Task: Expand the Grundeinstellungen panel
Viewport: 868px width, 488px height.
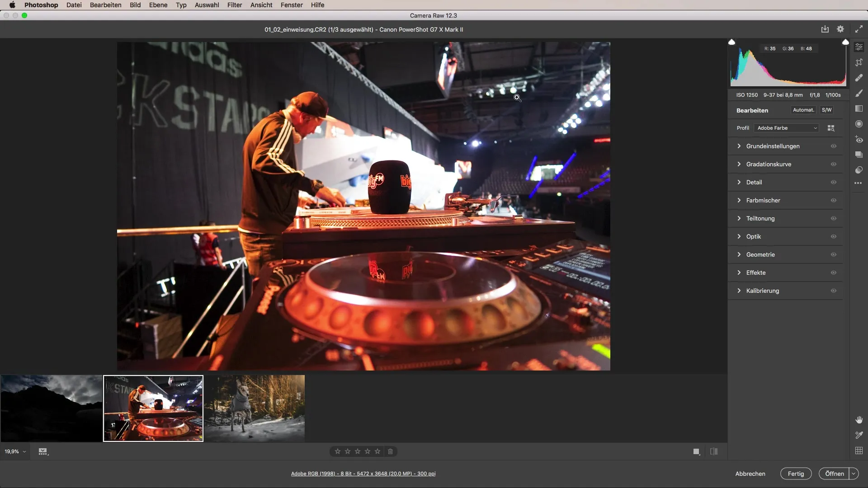Action: [x=739, y=146]
